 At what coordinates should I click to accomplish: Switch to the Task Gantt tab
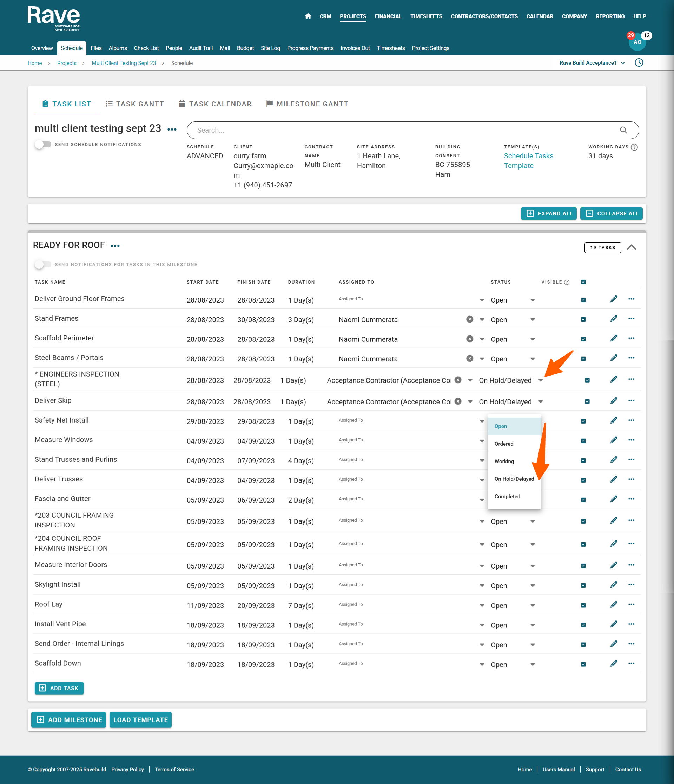pos(135,104)
